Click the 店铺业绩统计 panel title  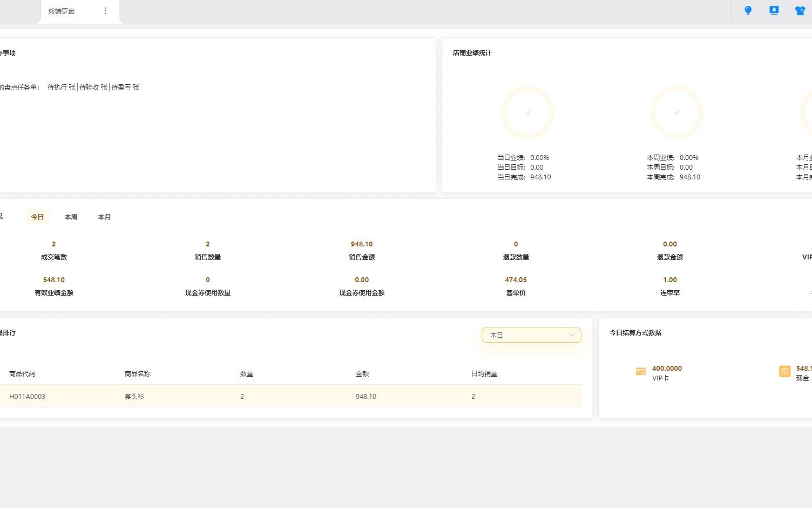click(x=472, y=52)
